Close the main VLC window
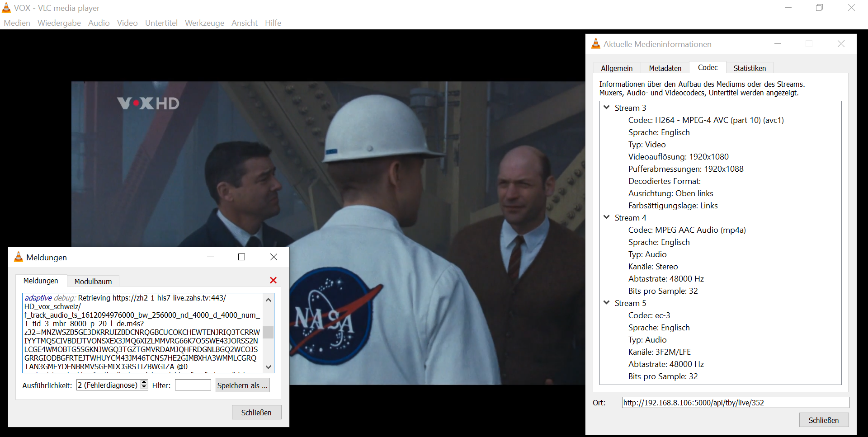 click(x=851, y=8)
